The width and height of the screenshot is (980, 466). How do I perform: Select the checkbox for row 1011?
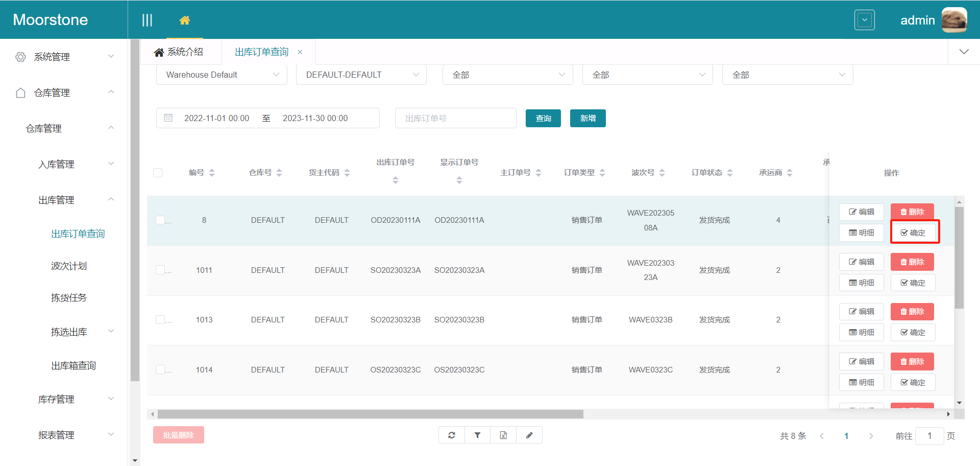(x=160, y=270)
